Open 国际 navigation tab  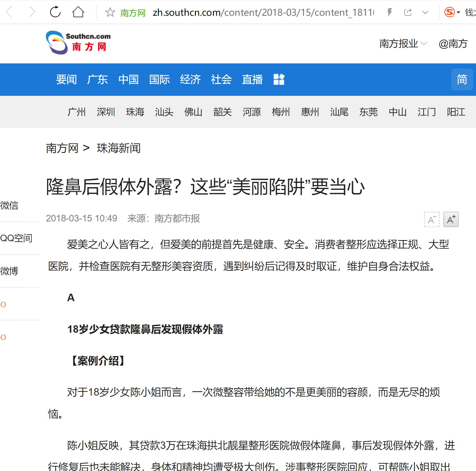pyautogui.click(x=159, y=79)
